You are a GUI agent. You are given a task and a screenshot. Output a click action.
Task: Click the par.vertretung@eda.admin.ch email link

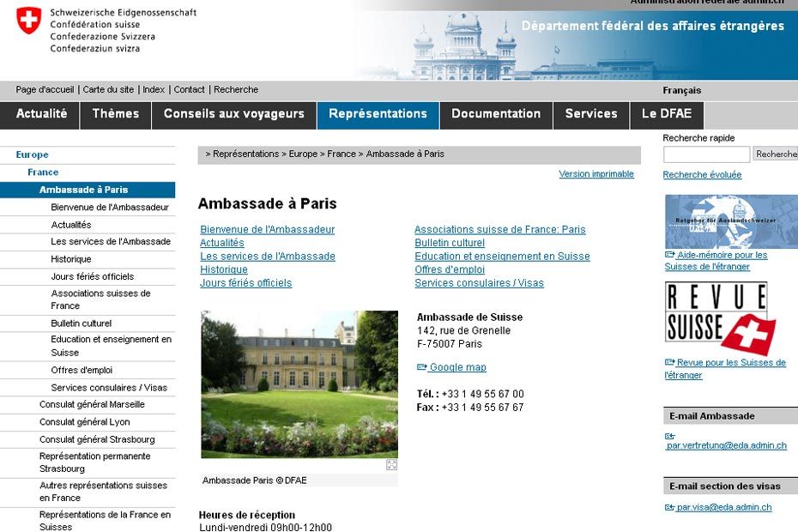(726, 445)
